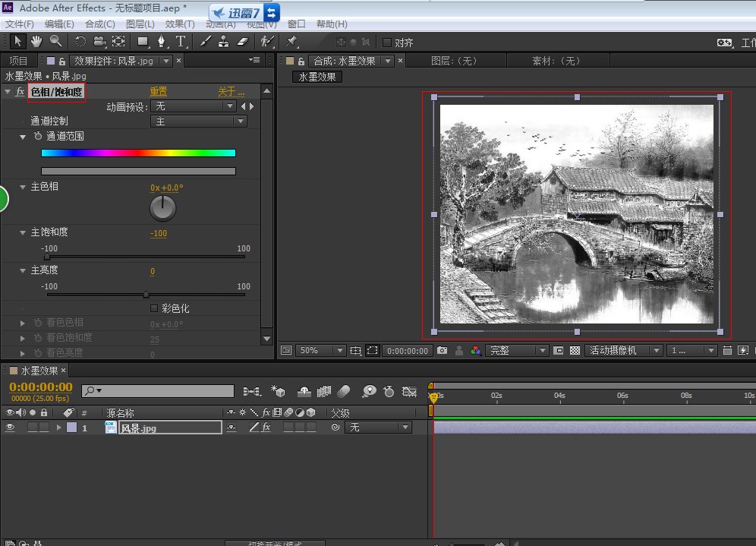Enable the 彩色化 colorize checkbox
Image resolution: width=756 pixels, height=546 pixels.
point(154,308)
